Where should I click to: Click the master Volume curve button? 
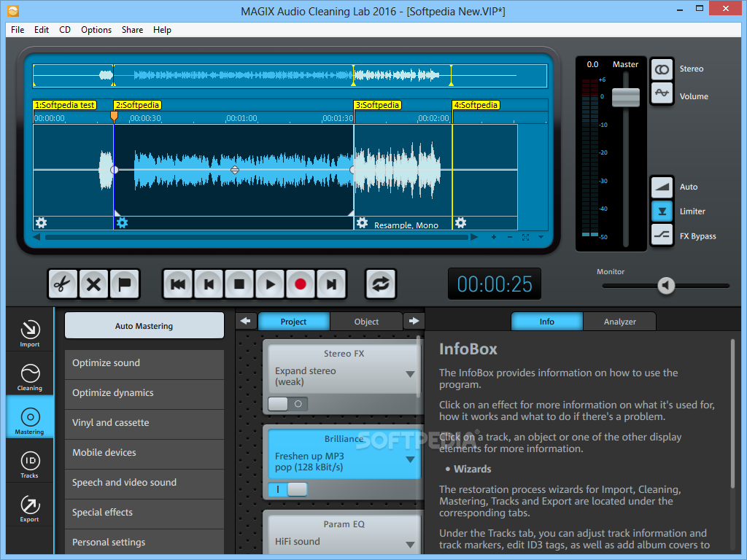coord(662,93)
